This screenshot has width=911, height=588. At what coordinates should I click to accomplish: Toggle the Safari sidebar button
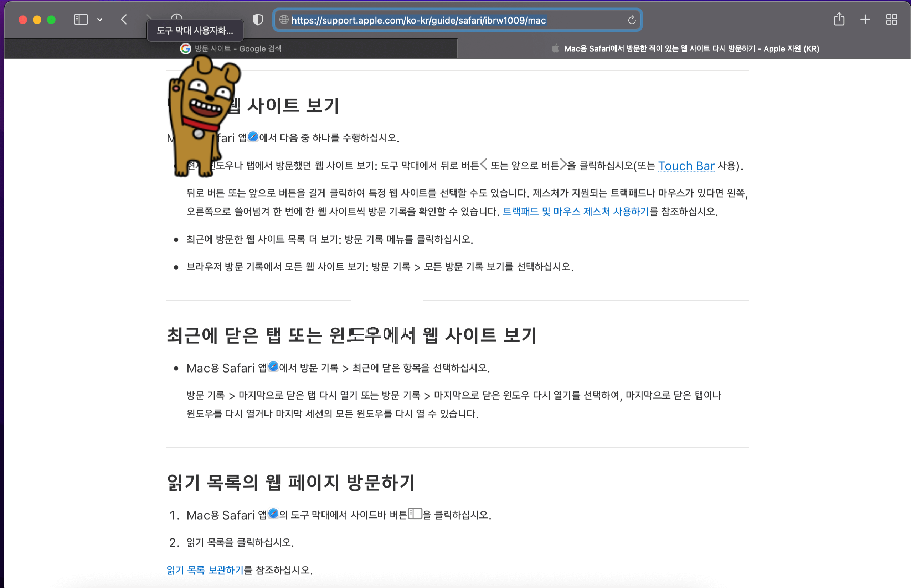(81, 20)
